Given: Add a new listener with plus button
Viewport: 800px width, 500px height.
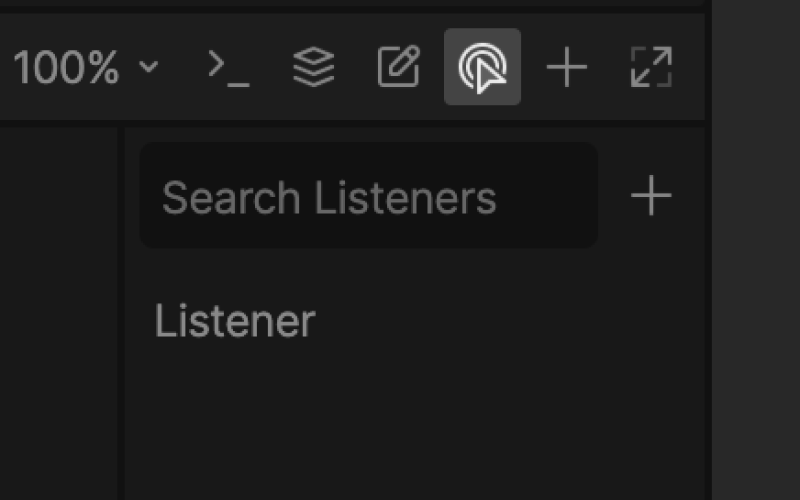Looking at the screenshot, I should [651, 195].
